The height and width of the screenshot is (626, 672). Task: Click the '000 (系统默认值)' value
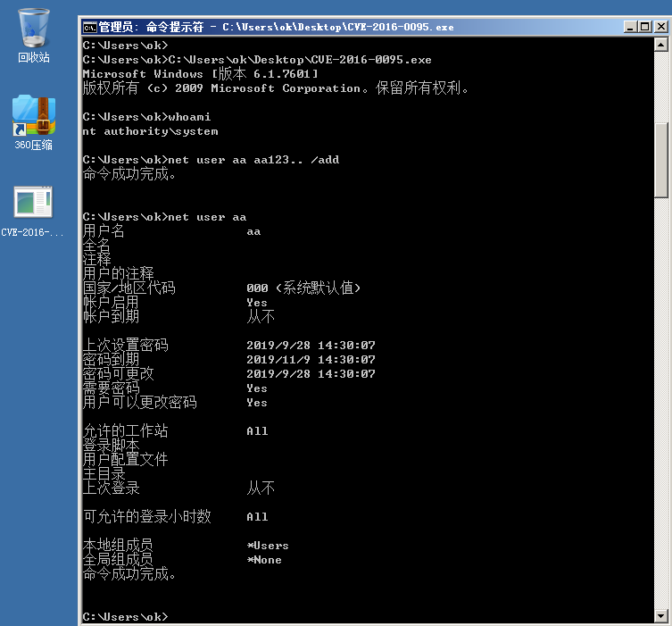[303, 288]
